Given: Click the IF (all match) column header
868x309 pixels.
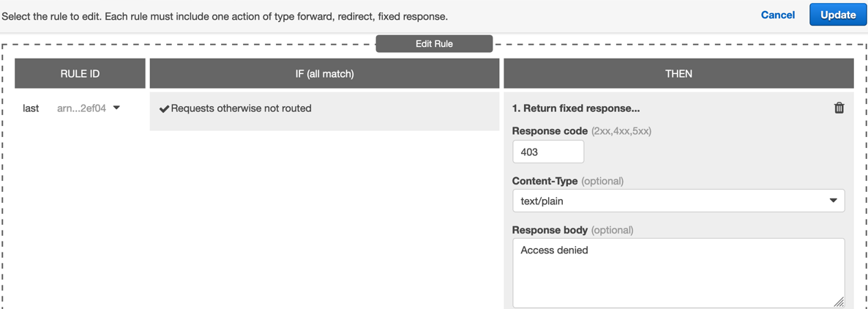Looking at the screenshot, I should pos(324,74).
